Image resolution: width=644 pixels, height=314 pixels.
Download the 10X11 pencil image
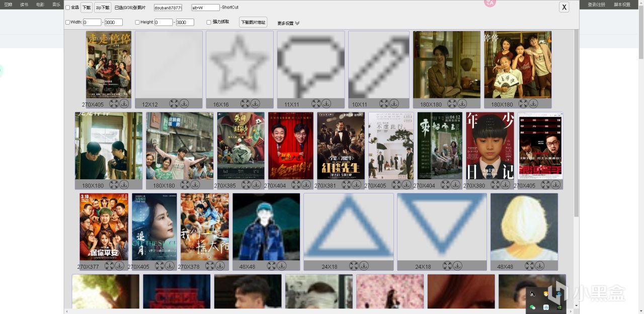394,103
